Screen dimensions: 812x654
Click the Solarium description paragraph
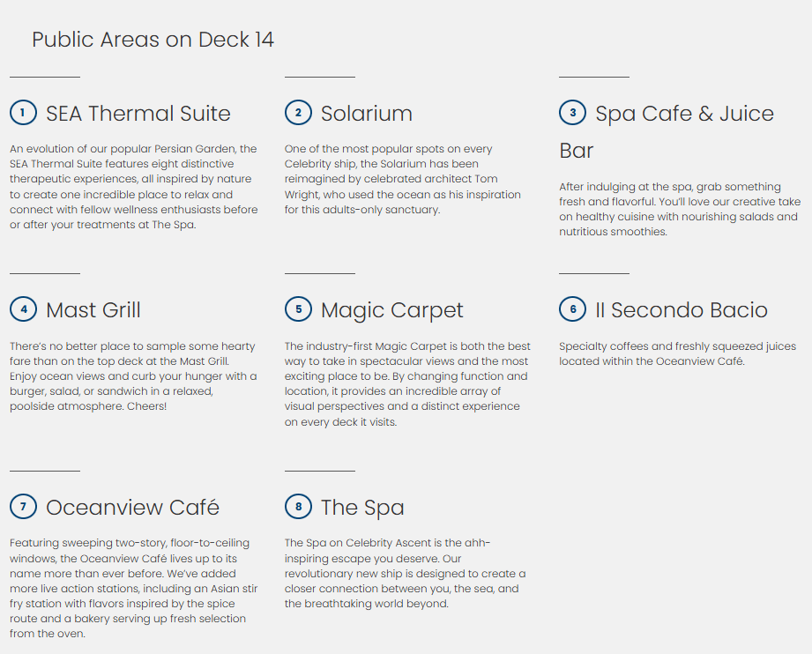click(403, 179)
